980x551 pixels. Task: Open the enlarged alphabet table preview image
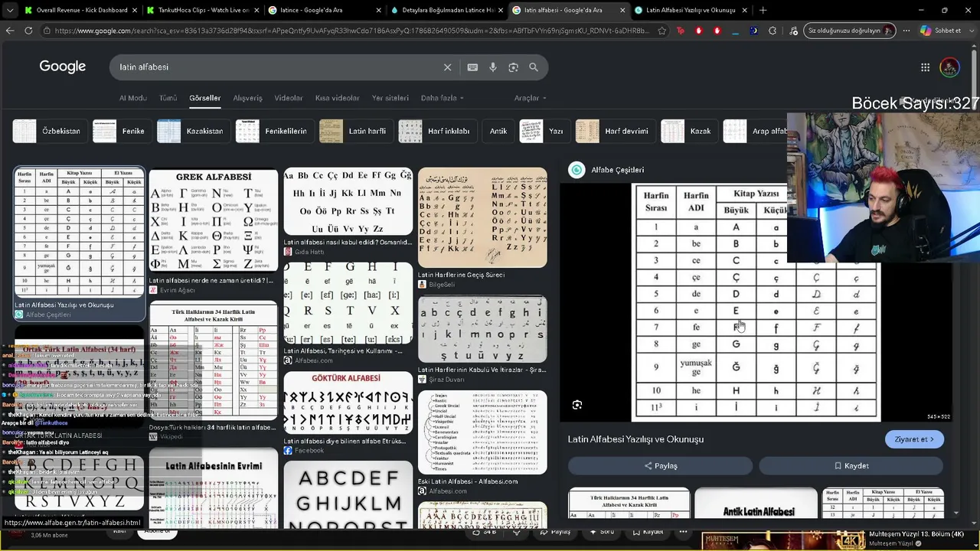point(756,303)
